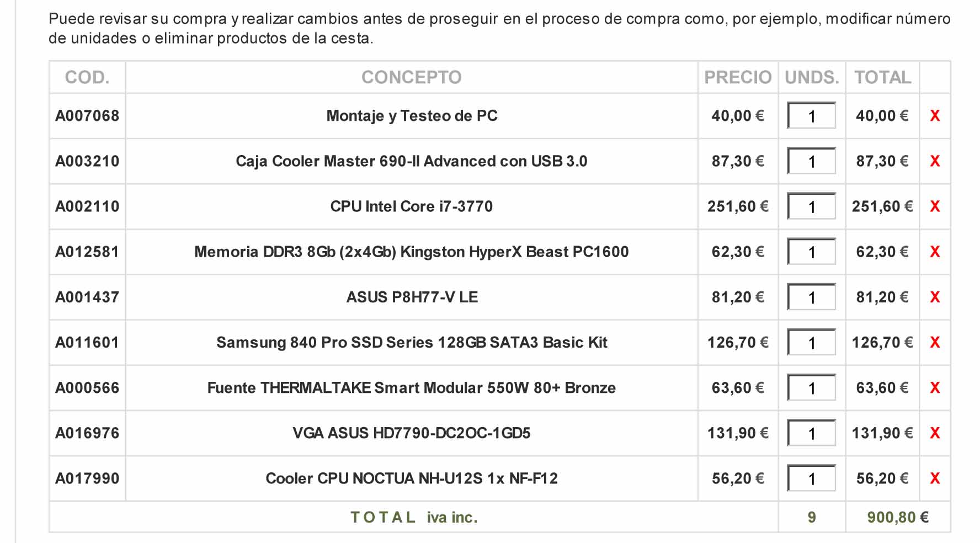The height and width of the screenshot is (543, 980).
Task: Edit quantity for Caja Cooler Master
Action: pos(811,161)
